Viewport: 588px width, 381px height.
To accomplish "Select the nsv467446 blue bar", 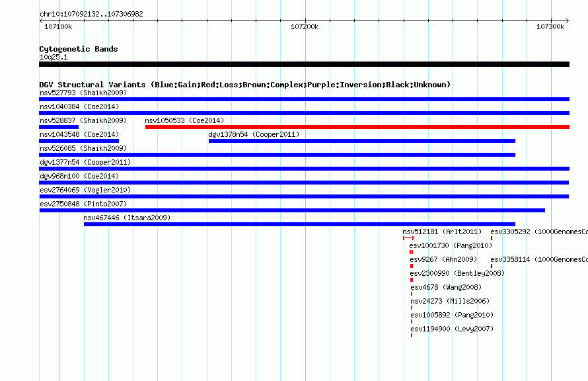I will coord(300,224).
